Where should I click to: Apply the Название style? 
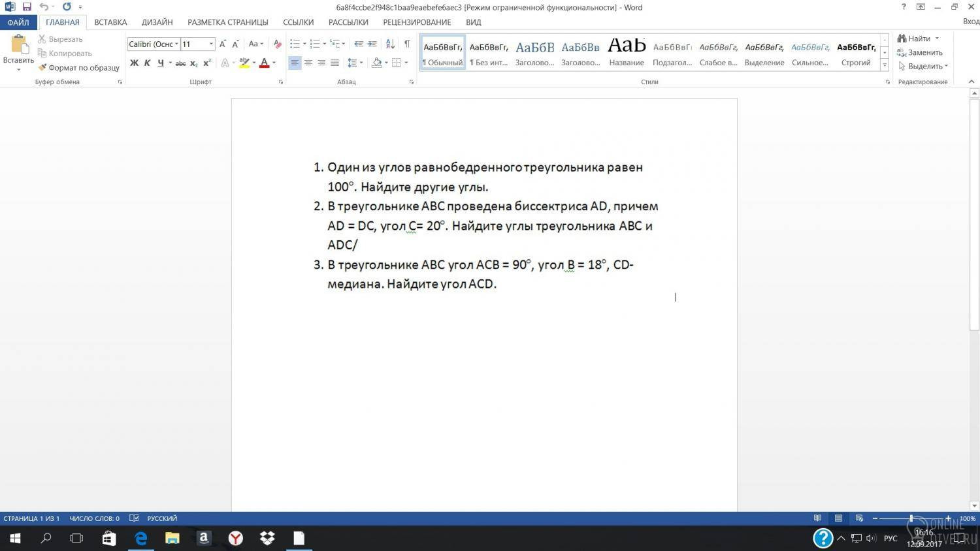coord(627,52)
